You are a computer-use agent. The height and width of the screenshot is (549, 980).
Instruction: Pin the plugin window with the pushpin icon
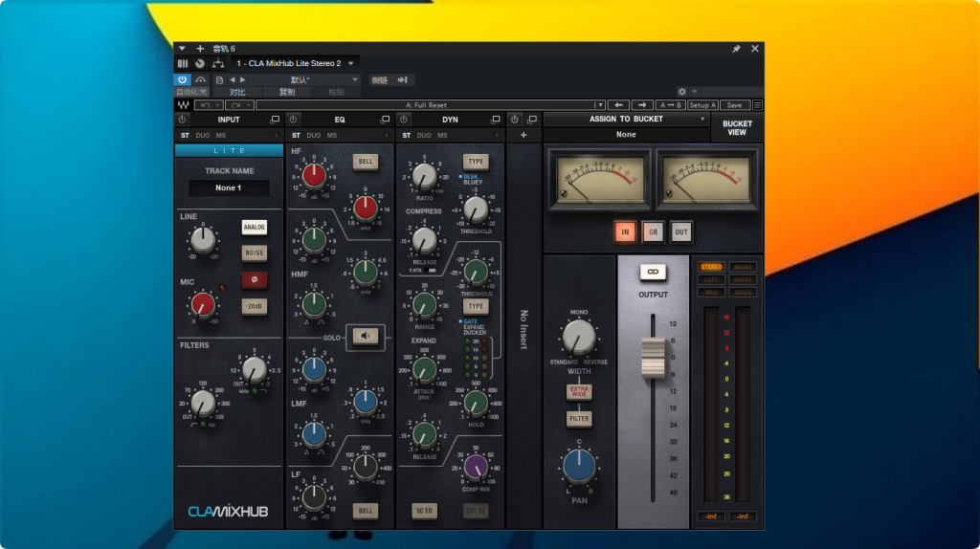point(736,49)
